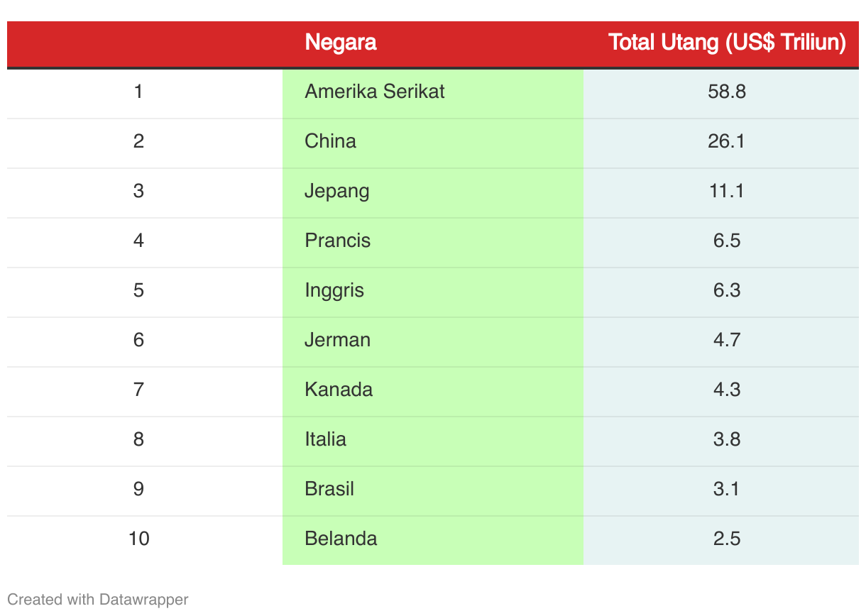Click the Brasil country cell
The image size is (866, 616).
[x=329, y=489]
